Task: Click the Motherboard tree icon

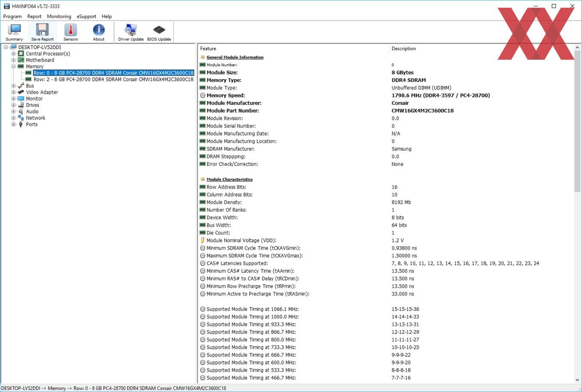Action: (x=21, y=60)
